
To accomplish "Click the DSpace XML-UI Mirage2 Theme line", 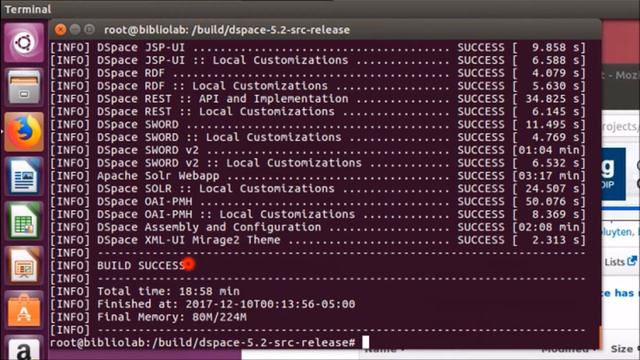I will [318, 240].
